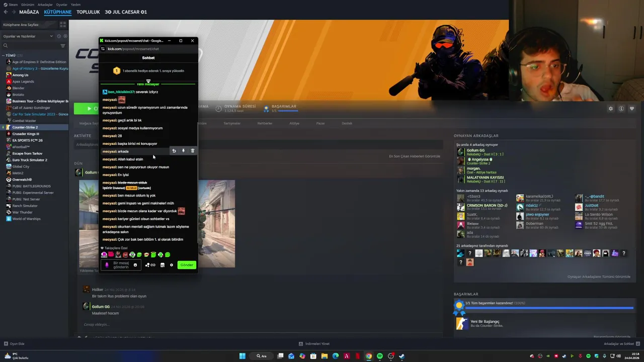Image resolution: width=644 pixels, height=362 pixels.
Task: Open the Görünüm menu in Steam
Action: click(28, 5)
